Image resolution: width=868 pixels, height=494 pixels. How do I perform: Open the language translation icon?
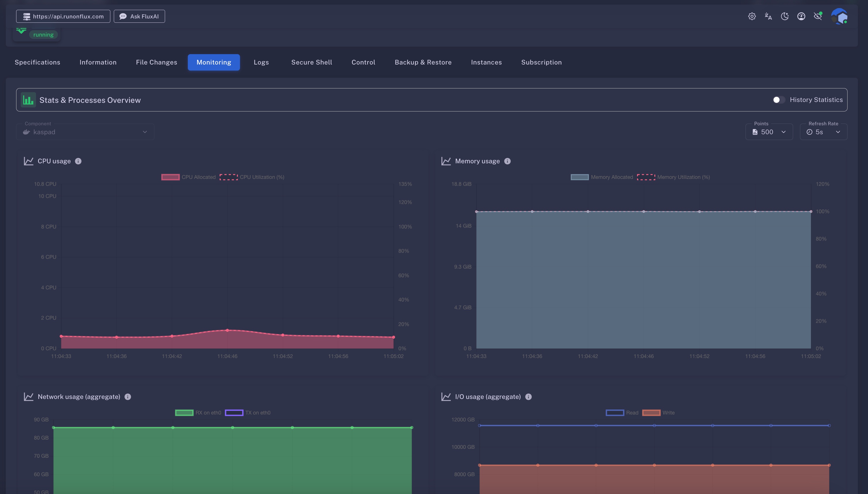coord(768,16)
